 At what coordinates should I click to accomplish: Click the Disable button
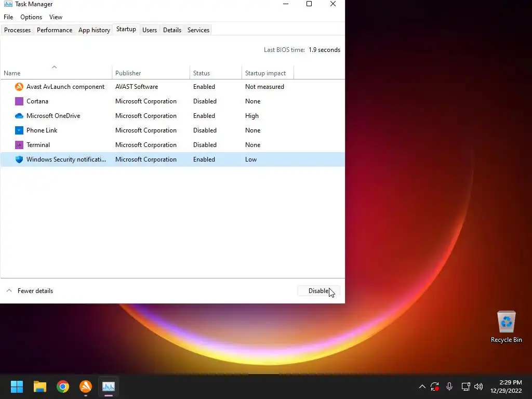point(318,291)
